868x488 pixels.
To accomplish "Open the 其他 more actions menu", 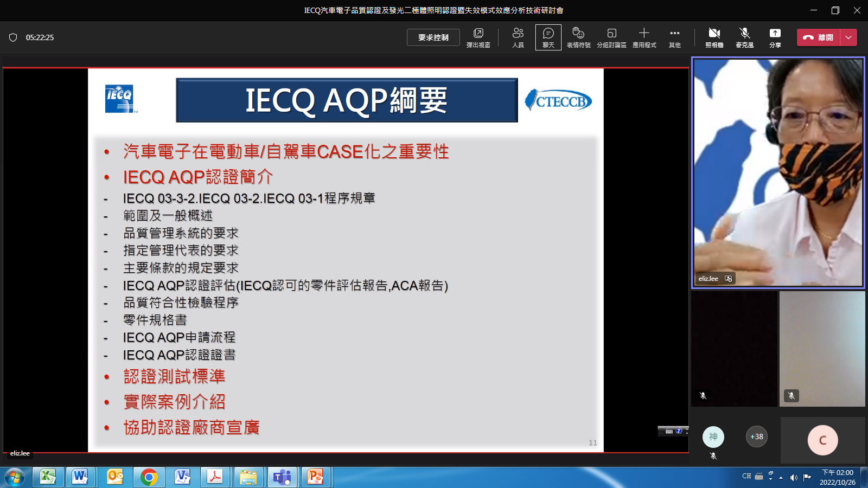I will (675, 37).
